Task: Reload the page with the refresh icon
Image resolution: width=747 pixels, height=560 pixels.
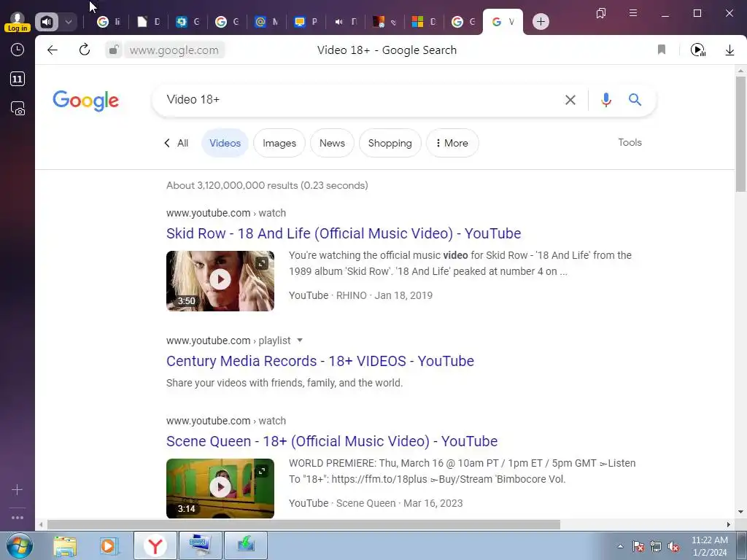Action: pos(85,50)
